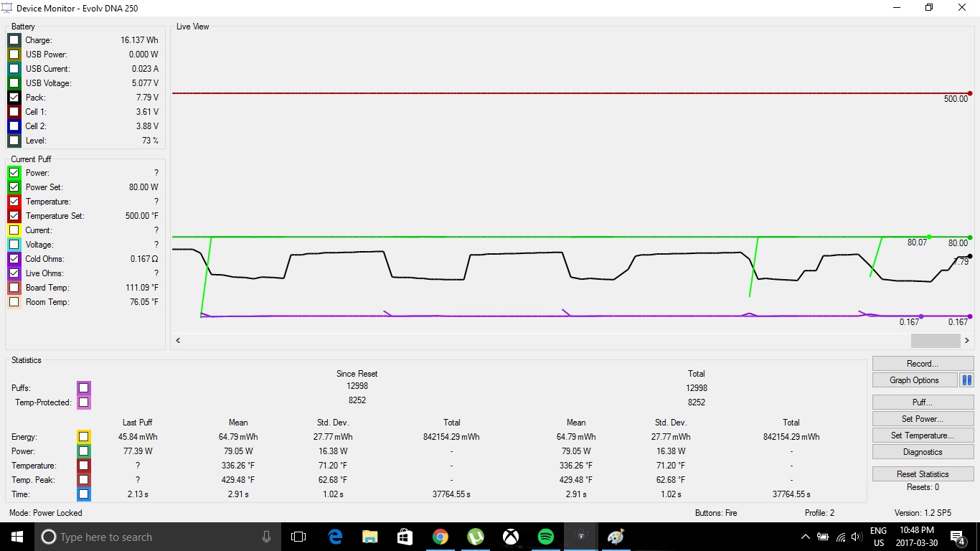Click the pause button beside Graph Options
Image resolution: width=980 pixels, height=551 pixels.
pyautogui.click(x=966, y=380)
